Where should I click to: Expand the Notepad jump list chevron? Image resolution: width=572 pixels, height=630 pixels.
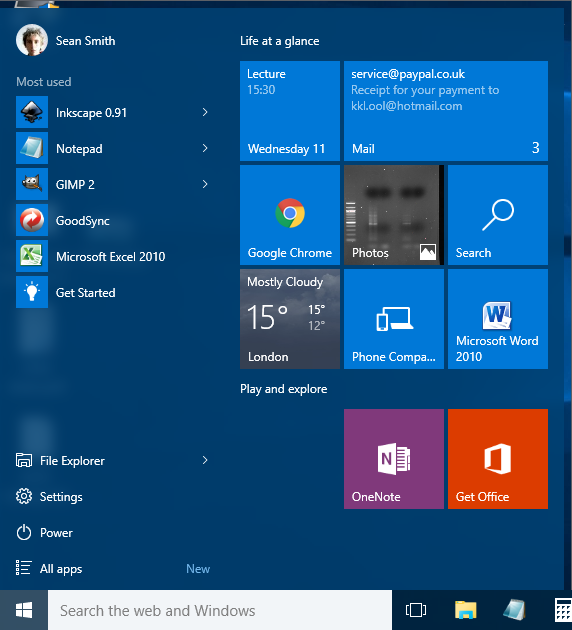pyautogui.click(x=205, y=148)
